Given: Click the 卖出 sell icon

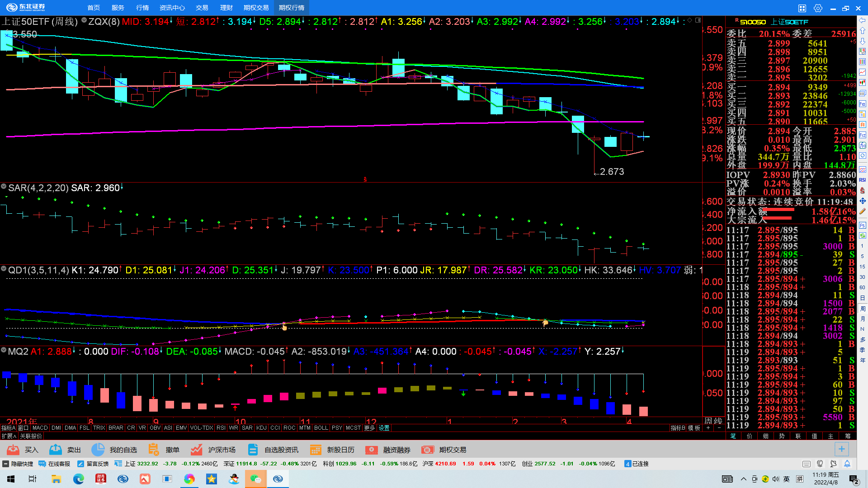Looking at the screenshot, I should (56, 450).
